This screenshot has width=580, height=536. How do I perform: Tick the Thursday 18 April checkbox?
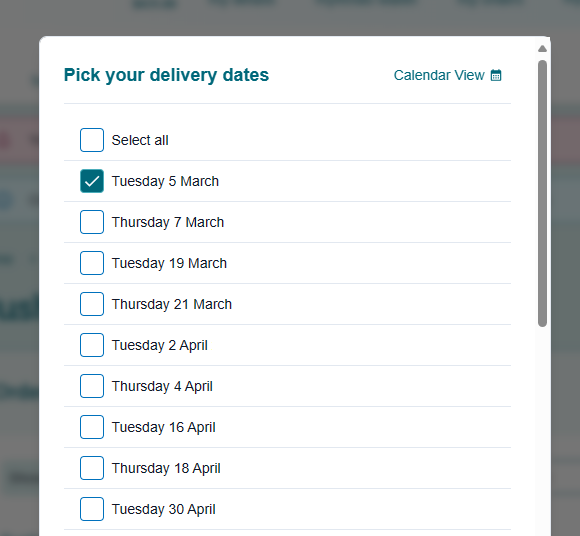click(92, 468)
